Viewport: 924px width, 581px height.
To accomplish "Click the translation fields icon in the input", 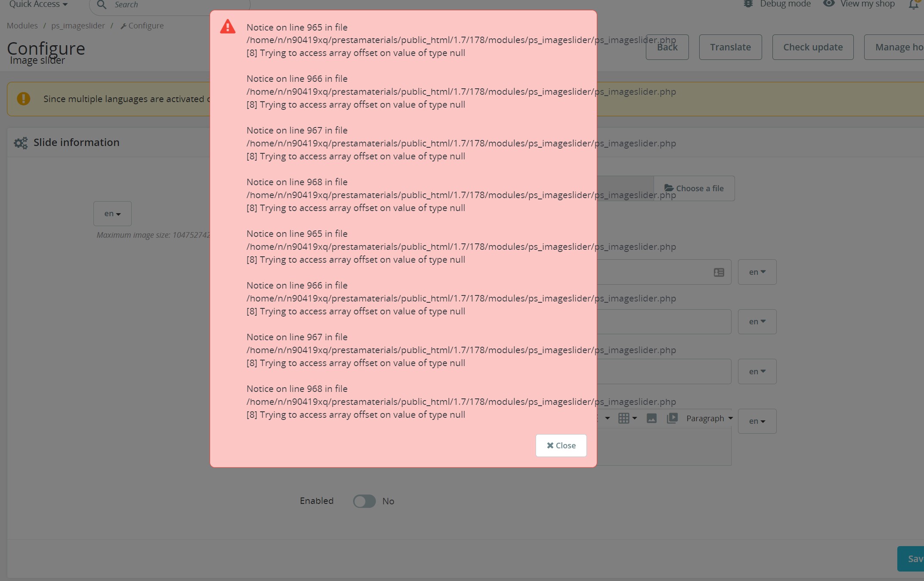I will pos(718,272).
